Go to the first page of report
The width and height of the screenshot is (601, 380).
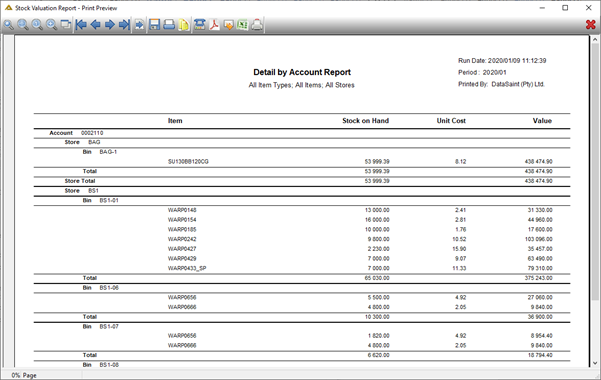coord(81,25)
